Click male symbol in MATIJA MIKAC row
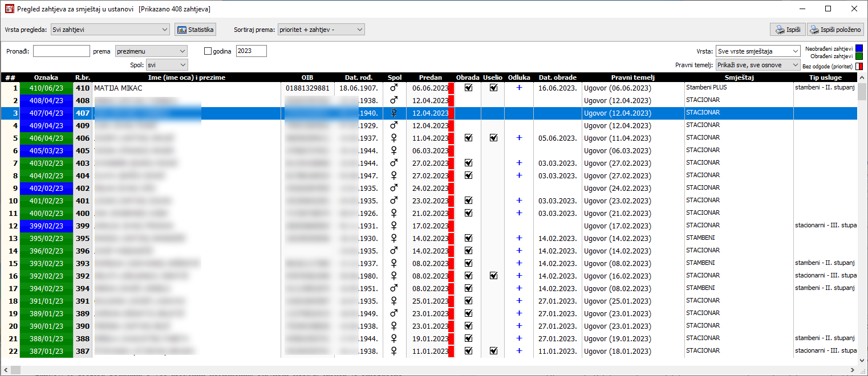The height and width of the screenshot is (376, 868). [394, 88]
